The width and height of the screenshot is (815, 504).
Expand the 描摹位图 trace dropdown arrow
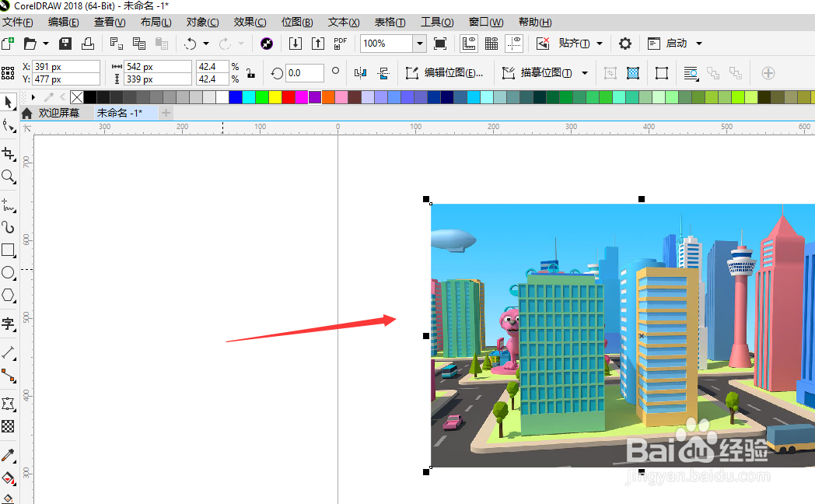[585, 73]
